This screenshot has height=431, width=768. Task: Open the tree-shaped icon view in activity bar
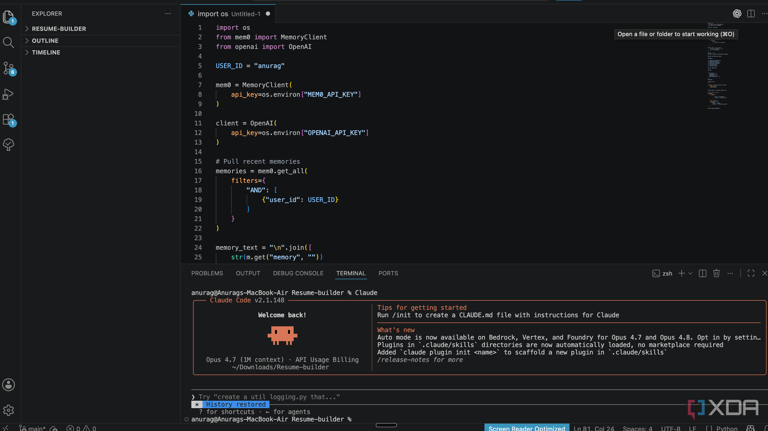click(x=8, y=144)
